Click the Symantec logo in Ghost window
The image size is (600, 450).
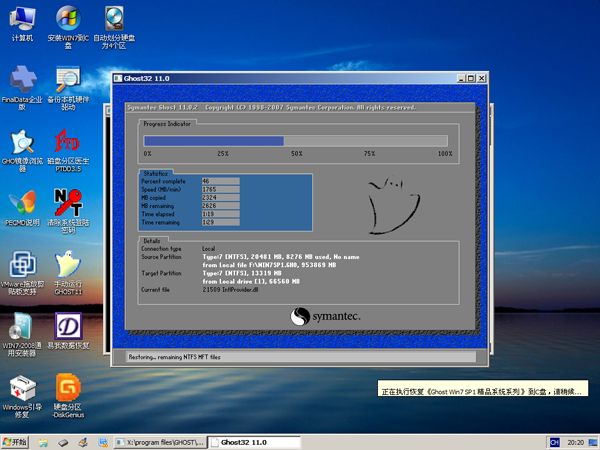[x=325, y=316]
